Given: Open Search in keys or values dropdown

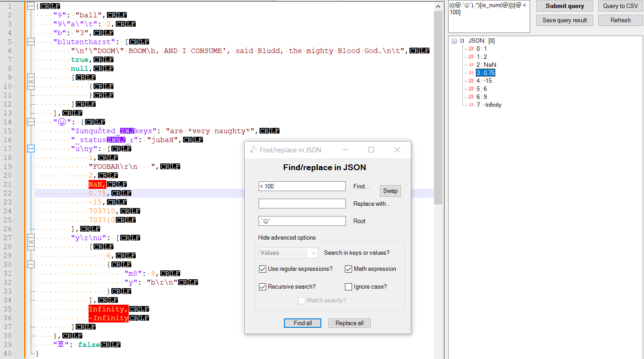Looking at the screenshot, I should (288, 253).
